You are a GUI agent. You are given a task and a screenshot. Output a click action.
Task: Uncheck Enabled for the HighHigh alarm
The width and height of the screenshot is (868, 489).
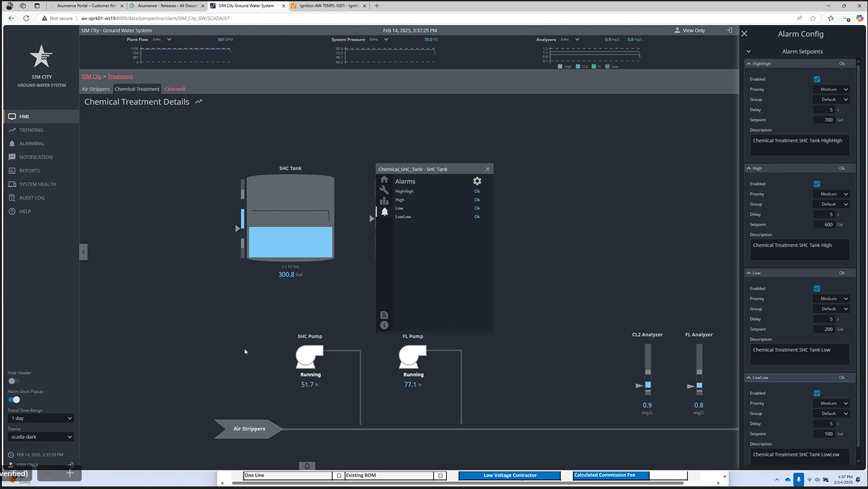[x=817, y=79]
